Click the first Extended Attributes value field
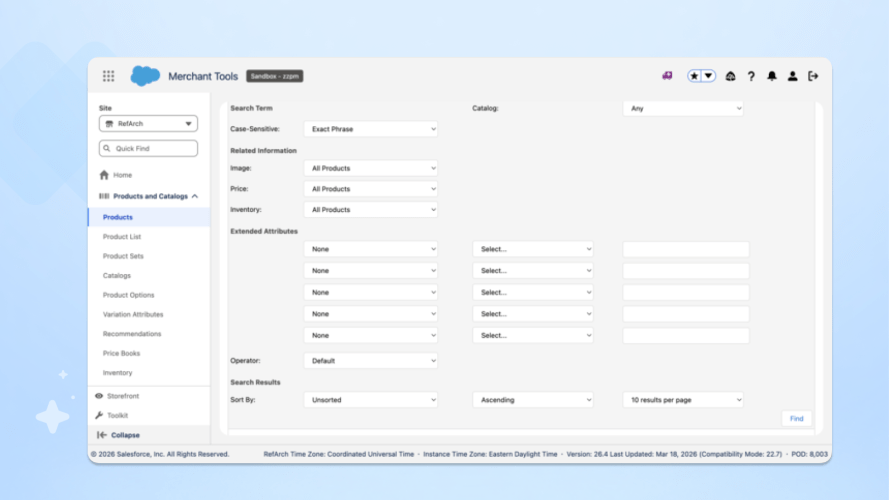Image resolution: width=889 pixels, height=500 pixels. coord(686,249)
